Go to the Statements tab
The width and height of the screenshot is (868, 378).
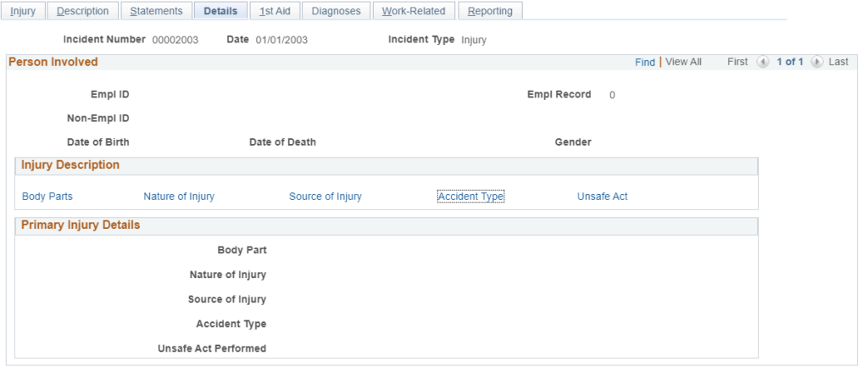pyautogui.click(x=156, y=11)
